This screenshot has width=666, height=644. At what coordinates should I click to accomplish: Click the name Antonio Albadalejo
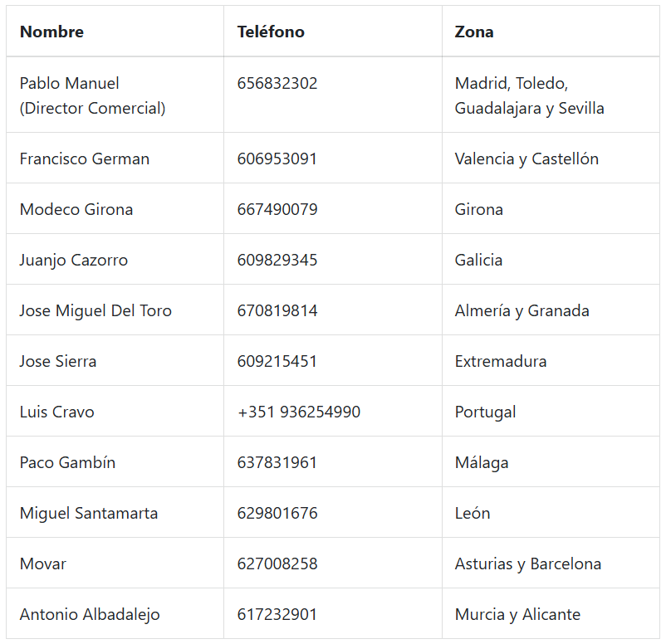90,615
